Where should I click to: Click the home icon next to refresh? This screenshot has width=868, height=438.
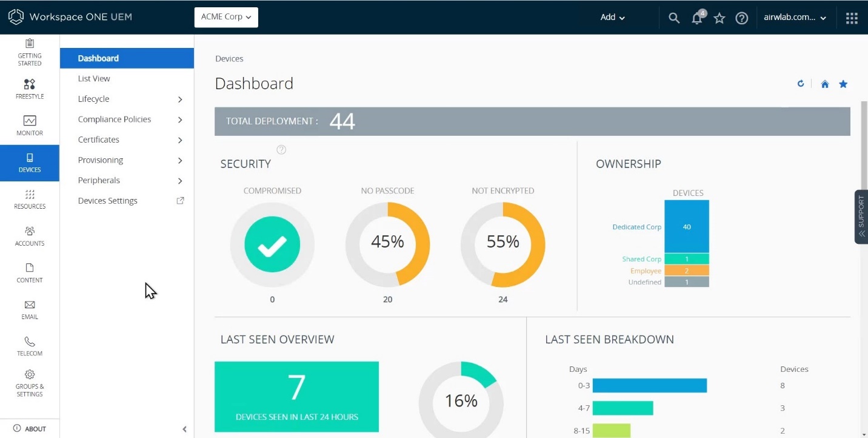824,84
